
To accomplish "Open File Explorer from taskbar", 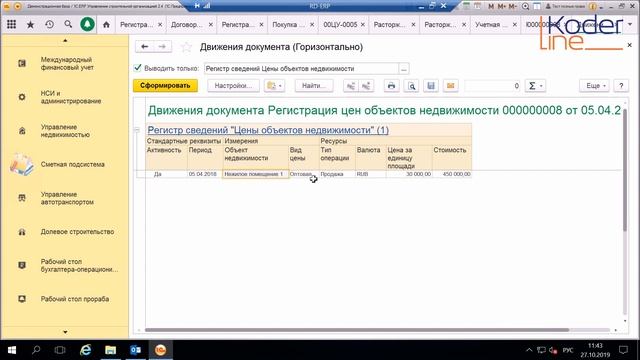I will pyautogui.click(x=111, y=350).
